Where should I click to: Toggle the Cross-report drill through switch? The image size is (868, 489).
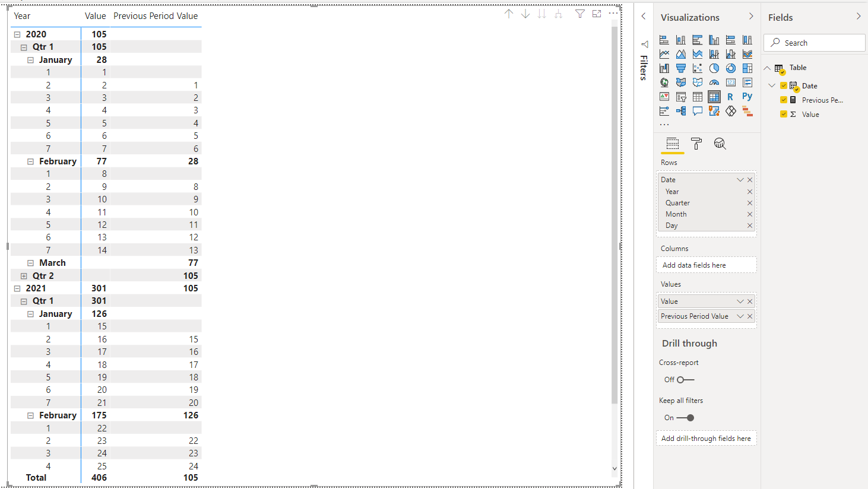(x=685, y=380)
